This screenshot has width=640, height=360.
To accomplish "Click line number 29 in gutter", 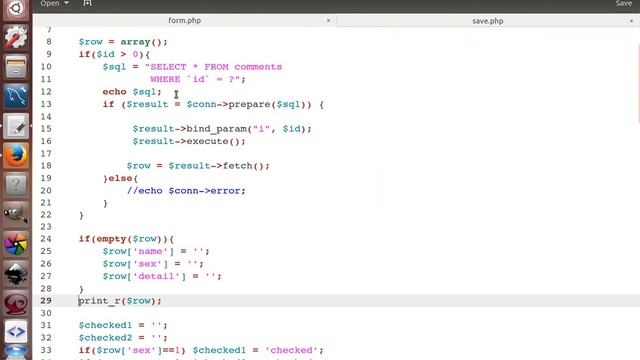I will (x=46, y=301).
